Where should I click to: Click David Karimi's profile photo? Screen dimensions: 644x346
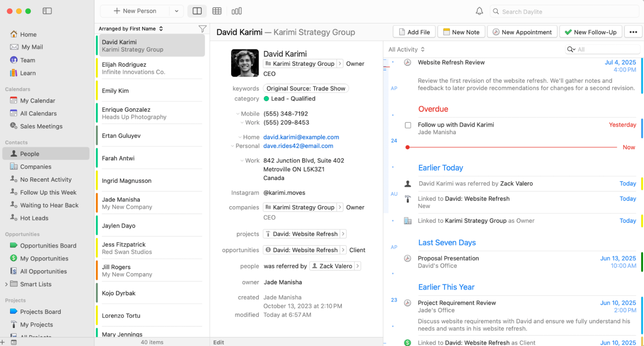click(x=245, y=63)
